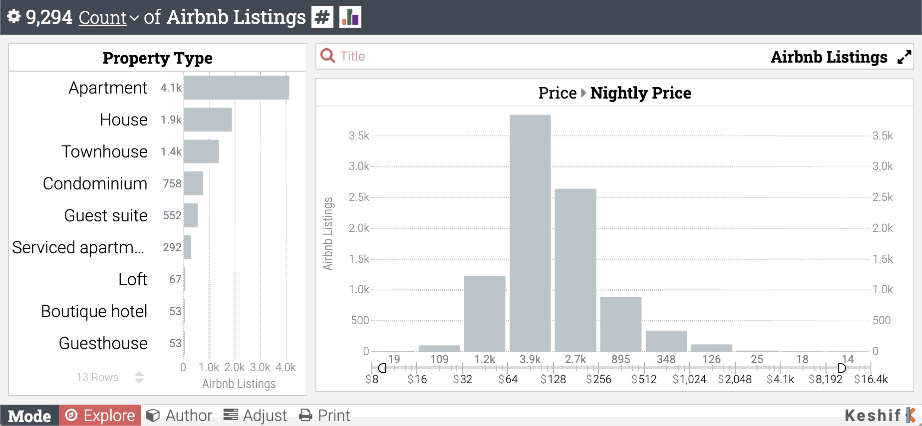Toggle the bar chart color icon
Screen dimensions: 922x426
[x=350, y=17]
